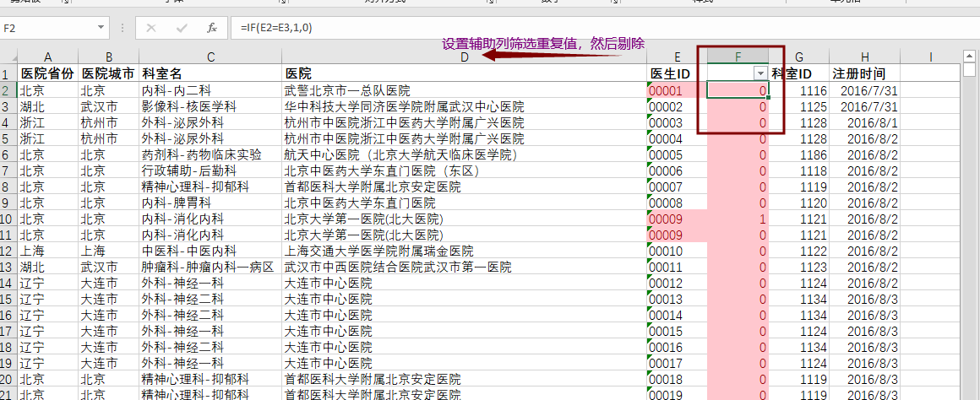Screen dimensions: 980x400
Task: Select row 1 header
Action: pos(8,73)
